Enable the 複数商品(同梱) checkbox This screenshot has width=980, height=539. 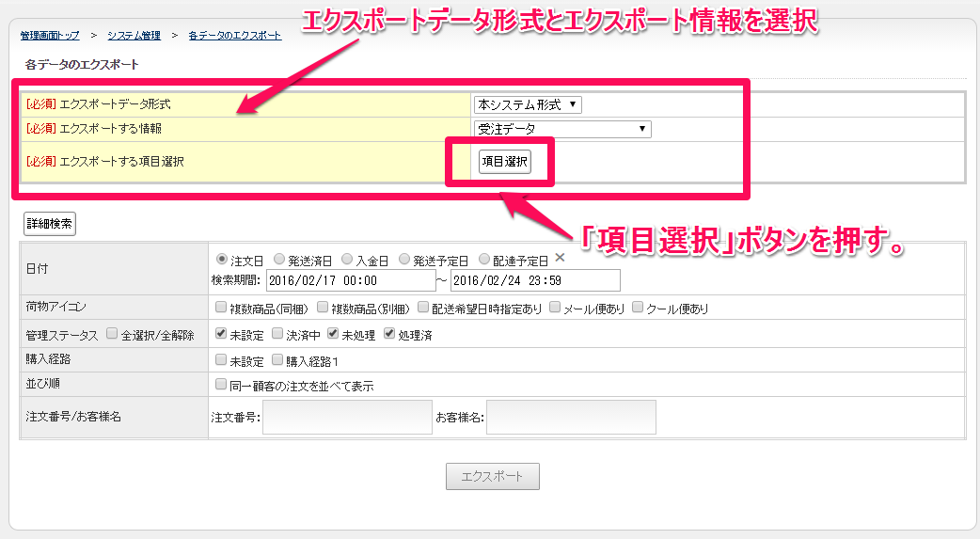[x=221, y=308]
